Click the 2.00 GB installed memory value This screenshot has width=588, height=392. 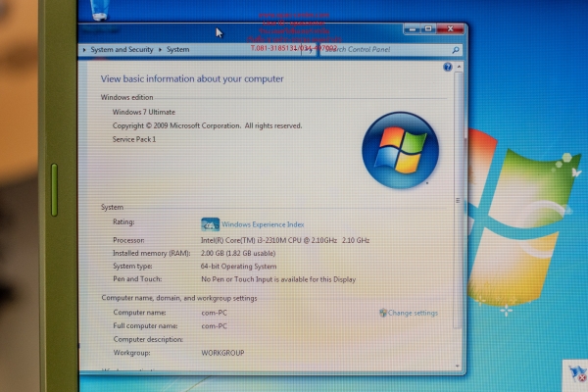(238, 253)
